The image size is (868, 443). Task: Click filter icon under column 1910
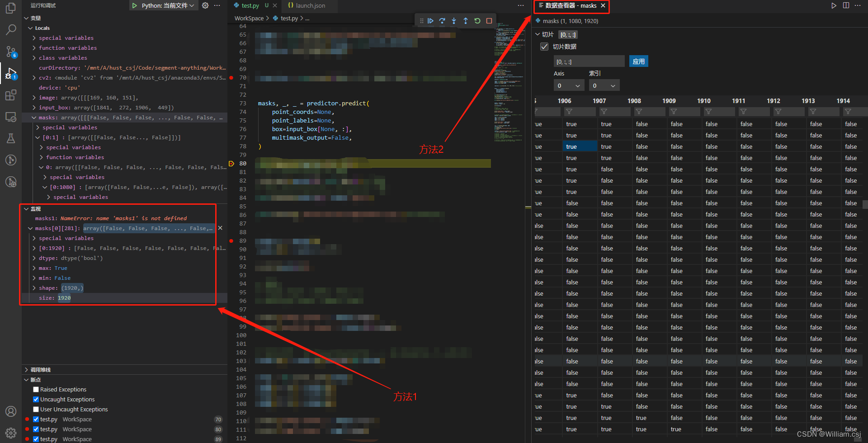pos(708,112)
